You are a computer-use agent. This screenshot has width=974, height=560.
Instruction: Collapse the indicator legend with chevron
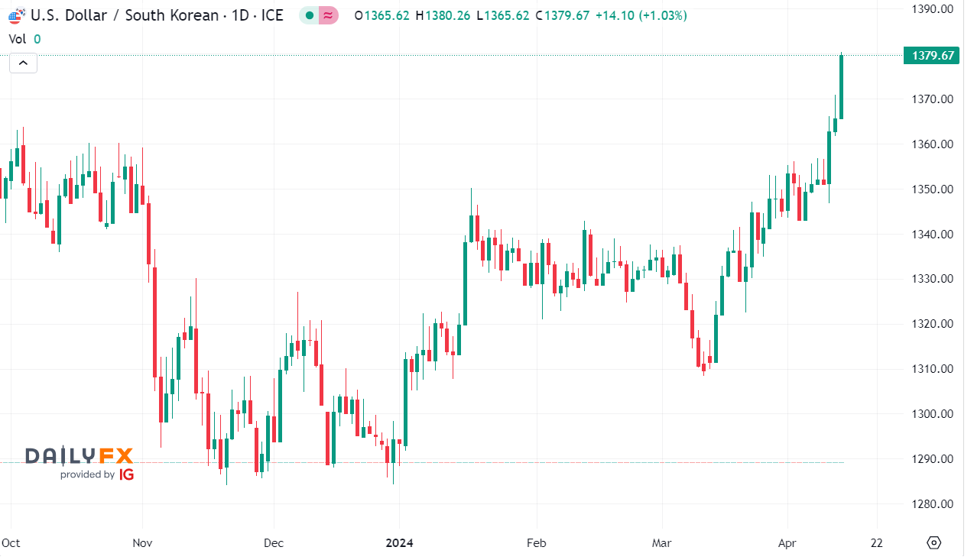pos(23,63)
